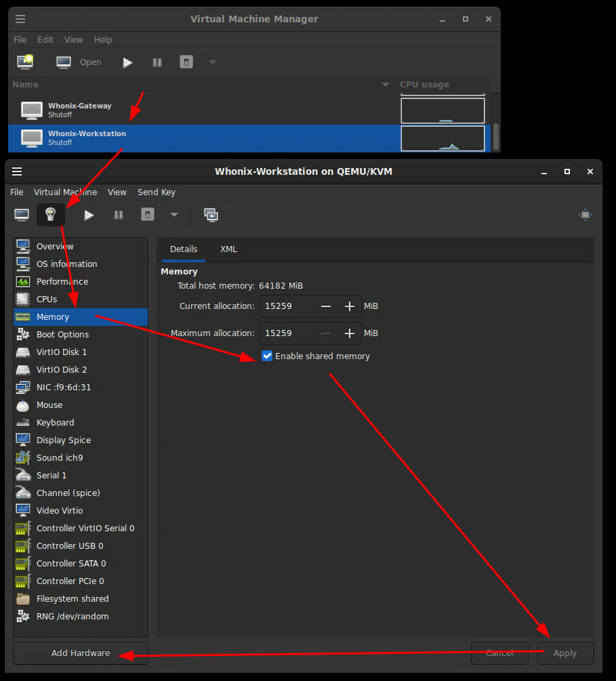616x681 pixels.
Task: Select Keyboard in the hardware list
Action: [81, 423]
